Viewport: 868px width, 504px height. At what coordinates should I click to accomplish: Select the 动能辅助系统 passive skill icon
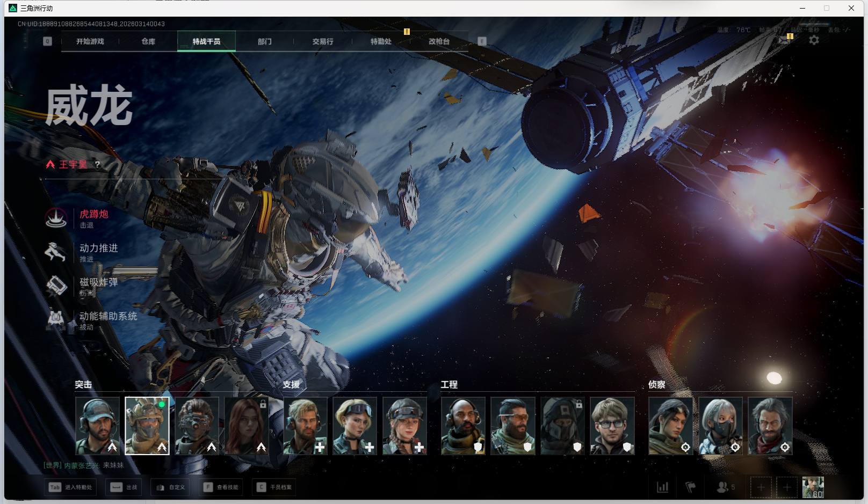click(x=56, y=320)
